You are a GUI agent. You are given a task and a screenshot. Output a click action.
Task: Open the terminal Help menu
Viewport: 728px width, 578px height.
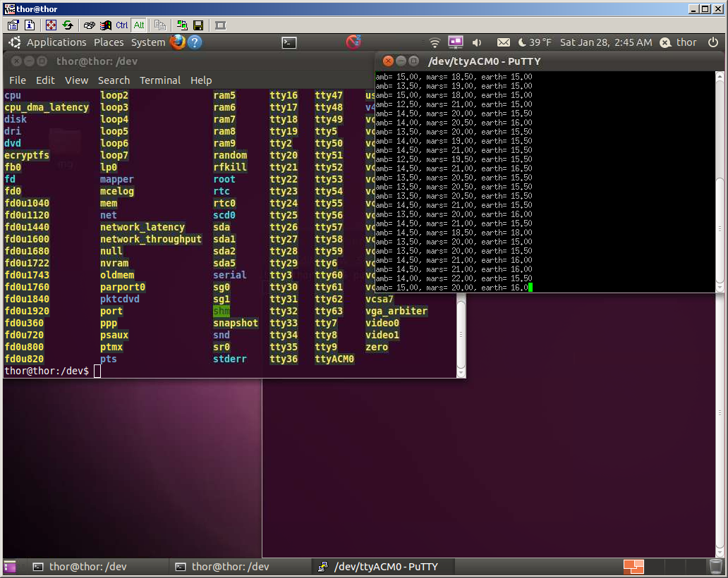click(201, 80)
